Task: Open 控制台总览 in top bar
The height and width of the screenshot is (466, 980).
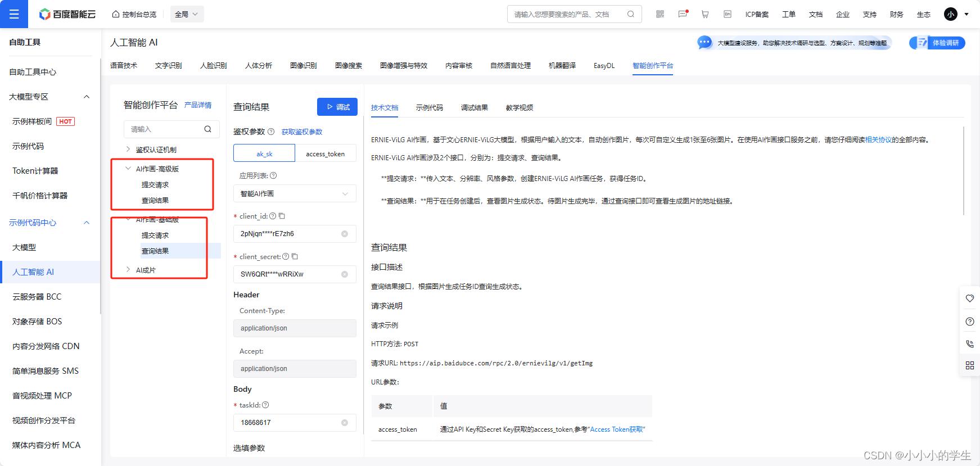Action: (134, 14)
